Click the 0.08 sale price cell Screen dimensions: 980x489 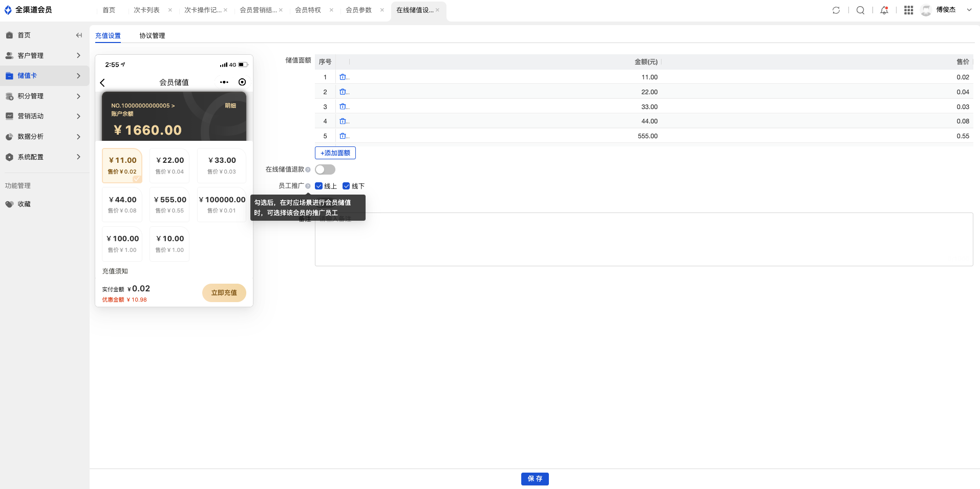[x=963, y=121]
